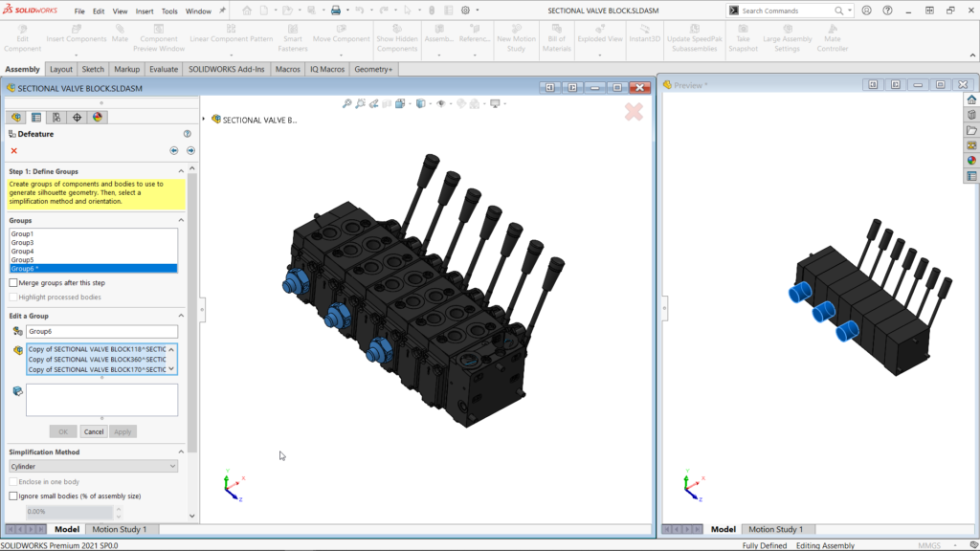Open the Options gear dropdown arrow
Image resolution: width=980 pixels, height=551 pixels.
coord(478,11)
